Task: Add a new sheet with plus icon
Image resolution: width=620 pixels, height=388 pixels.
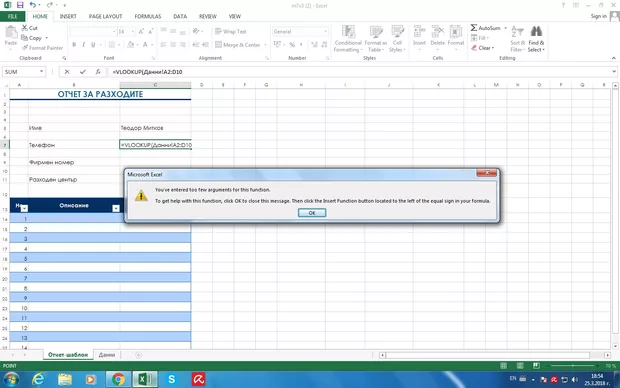Action: tap(138, 355)
